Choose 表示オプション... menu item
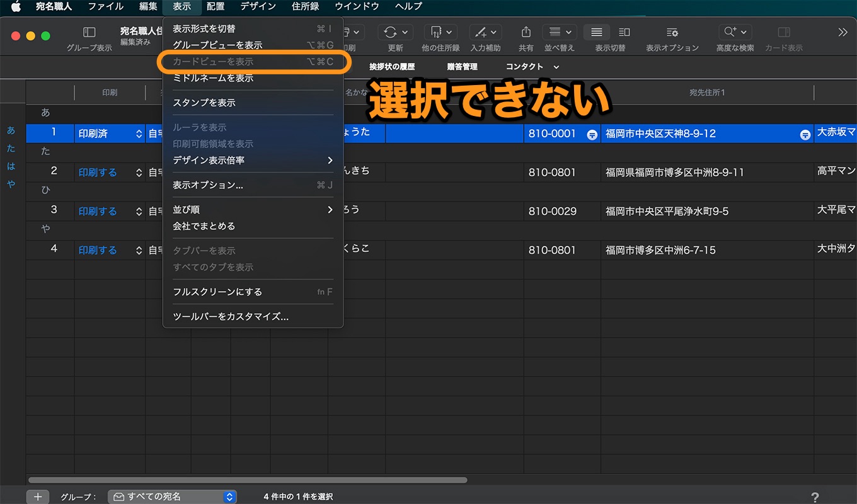Screen dimensions: 857x504 pos(253,185)
